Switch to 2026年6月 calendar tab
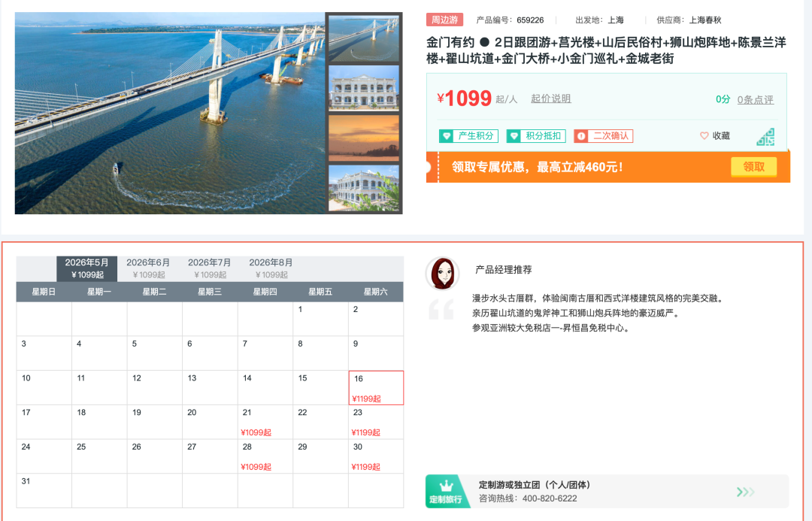 pos(148,269)
